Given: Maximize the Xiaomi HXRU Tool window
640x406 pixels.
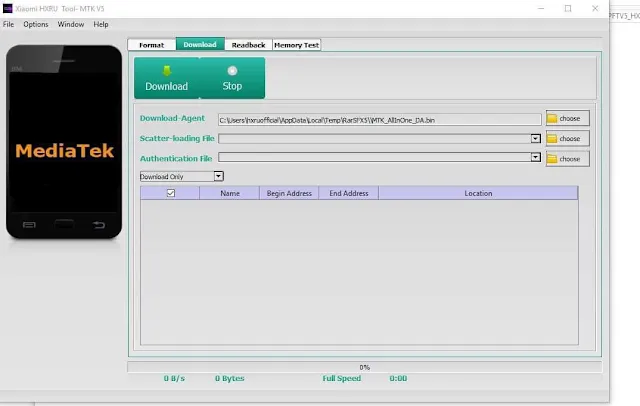Looking at the screenshot, I should pos(568,8).
